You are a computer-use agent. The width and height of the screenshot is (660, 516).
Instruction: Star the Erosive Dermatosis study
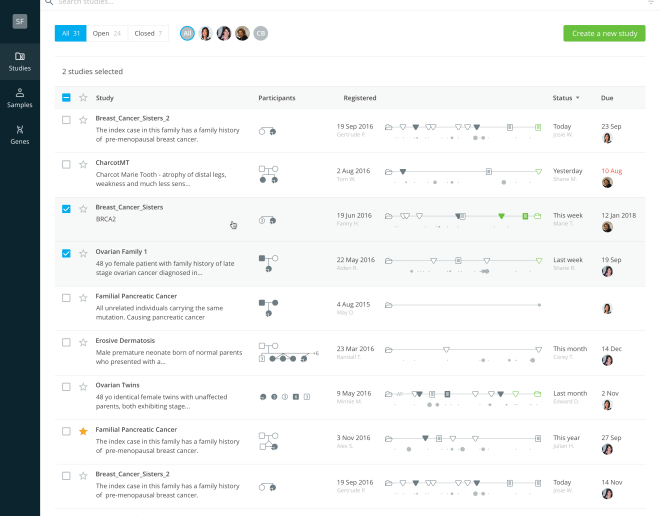pos(83,342)
